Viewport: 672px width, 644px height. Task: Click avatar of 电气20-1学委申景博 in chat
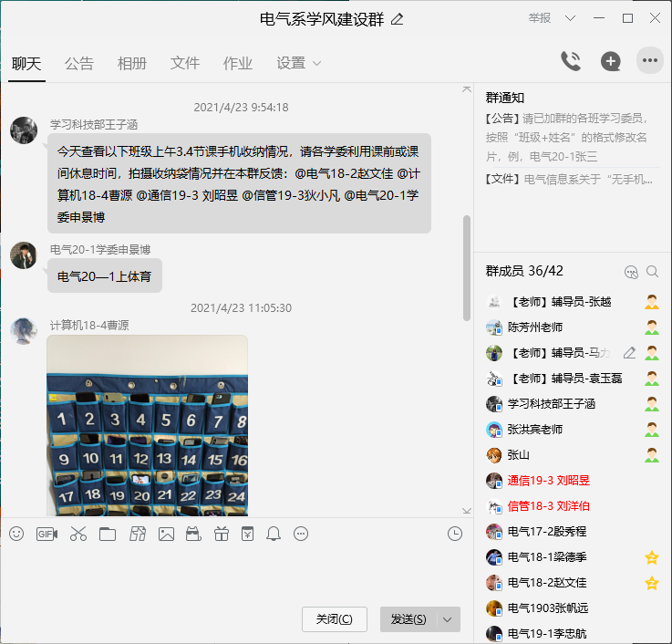(x=24, y=255)
